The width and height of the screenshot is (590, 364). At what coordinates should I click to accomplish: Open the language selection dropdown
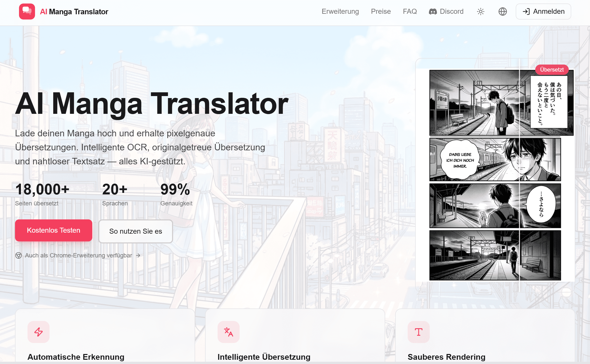tap(502, 11)
